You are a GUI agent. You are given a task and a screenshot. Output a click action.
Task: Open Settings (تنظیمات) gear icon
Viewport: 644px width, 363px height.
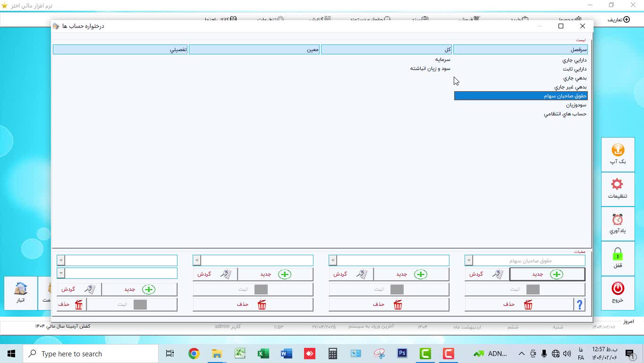click(617, 188)
